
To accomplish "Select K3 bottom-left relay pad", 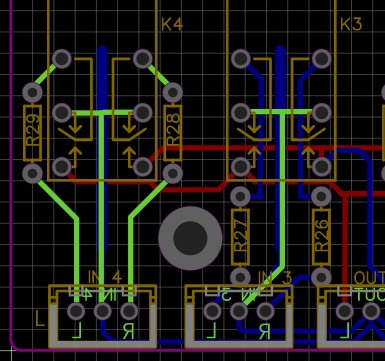I will (x=241, y=166).
